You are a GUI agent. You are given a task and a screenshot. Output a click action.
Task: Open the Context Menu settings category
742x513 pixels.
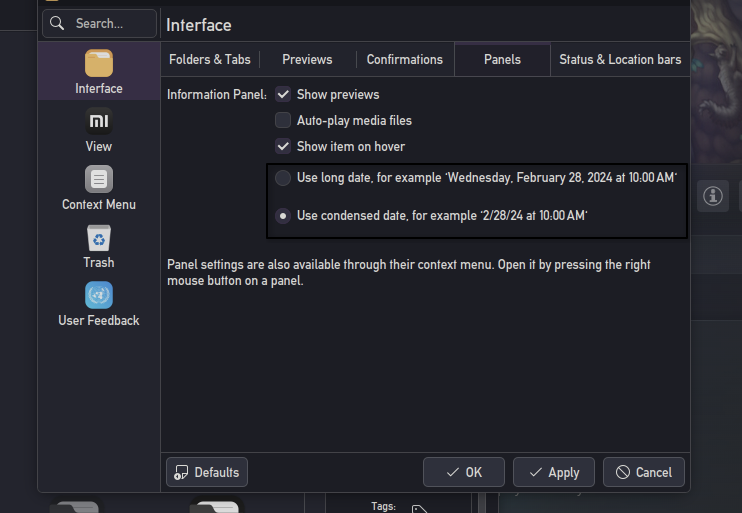[x=99, y=188]
